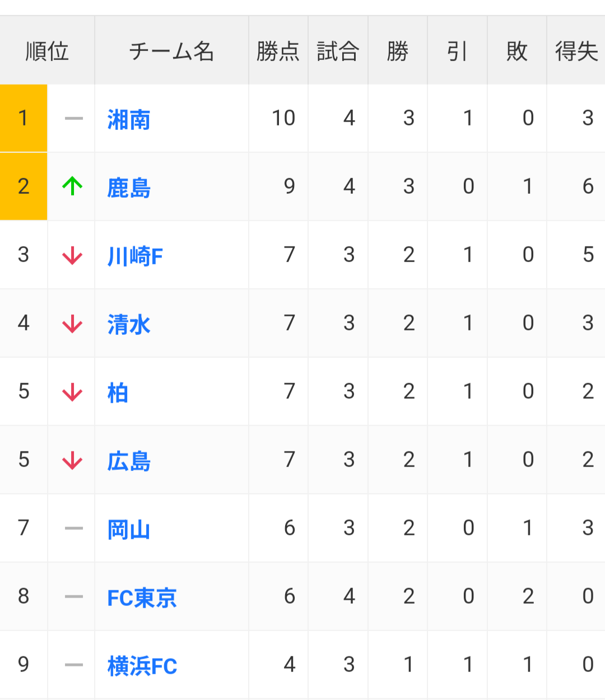This screenshot has height=700, width=605.
Task: Open the FC東京 team link
Action: tap(142, 598)
